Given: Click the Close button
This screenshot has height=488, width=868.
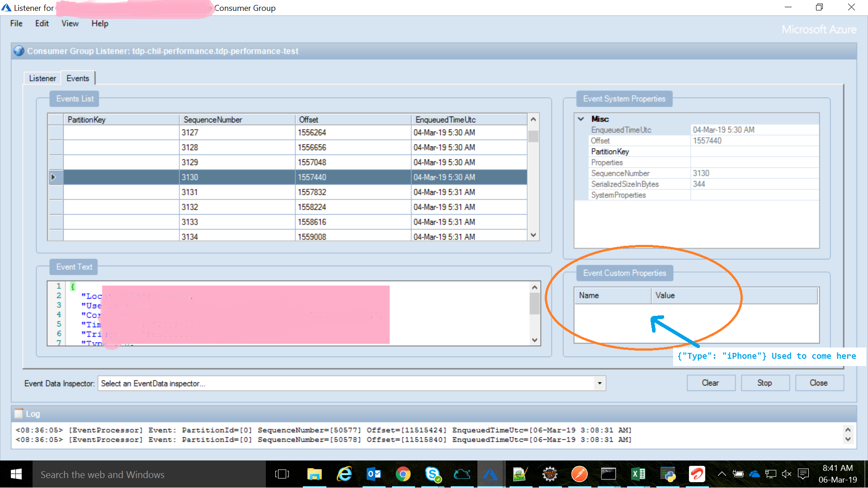Looking at the screenshot, I should click(819, 383).
